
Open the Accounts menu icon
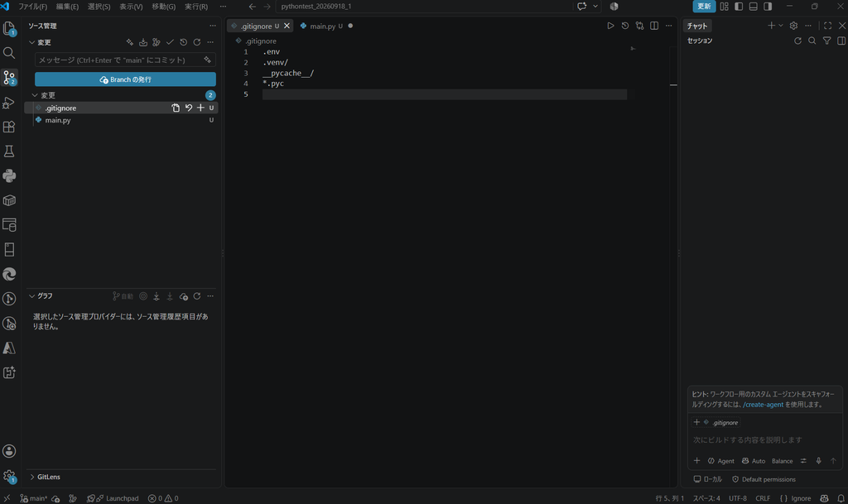(x=9, y=451)
